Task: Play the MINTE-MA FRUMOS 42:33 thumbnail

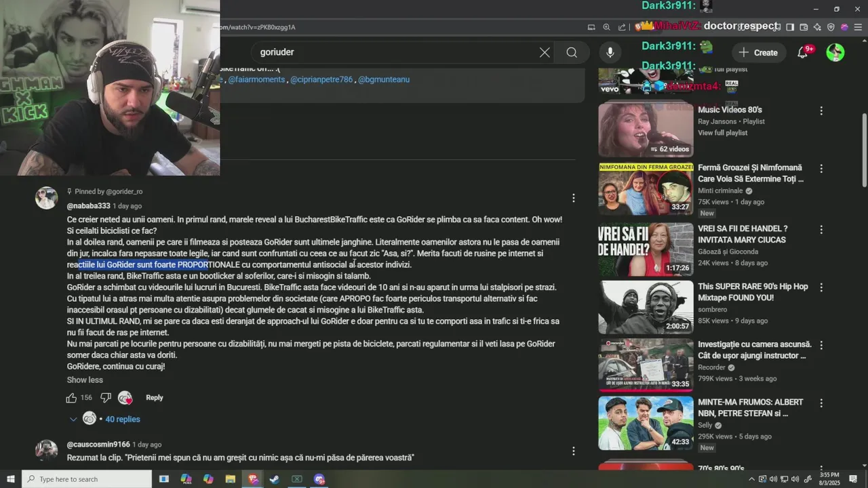Action: tap(646, 423)
